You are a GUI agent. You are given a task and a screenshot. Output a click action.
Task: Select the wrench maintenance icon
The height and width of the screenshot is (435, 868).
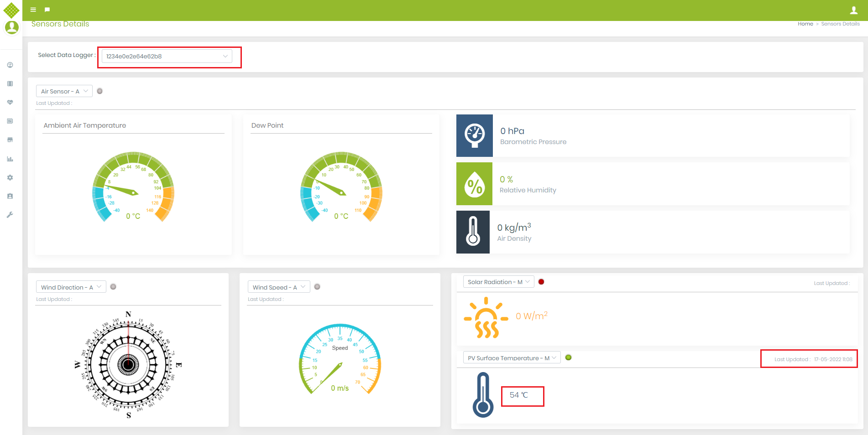pyautogui.click(x=10, y=214)
